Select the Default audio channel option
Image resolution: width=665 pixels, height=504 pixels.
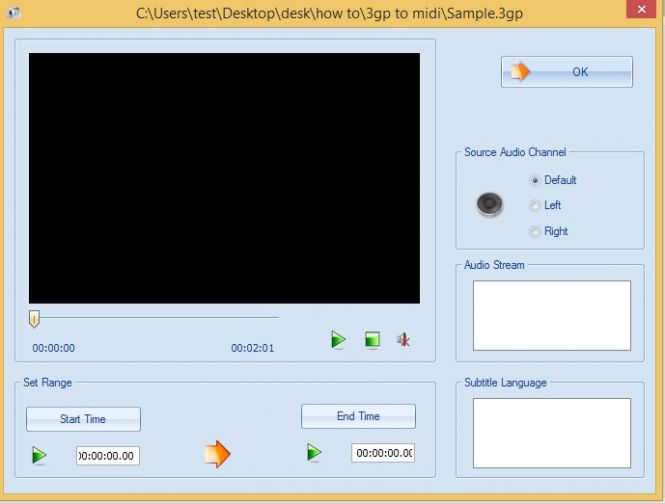(x=535, y=181)
